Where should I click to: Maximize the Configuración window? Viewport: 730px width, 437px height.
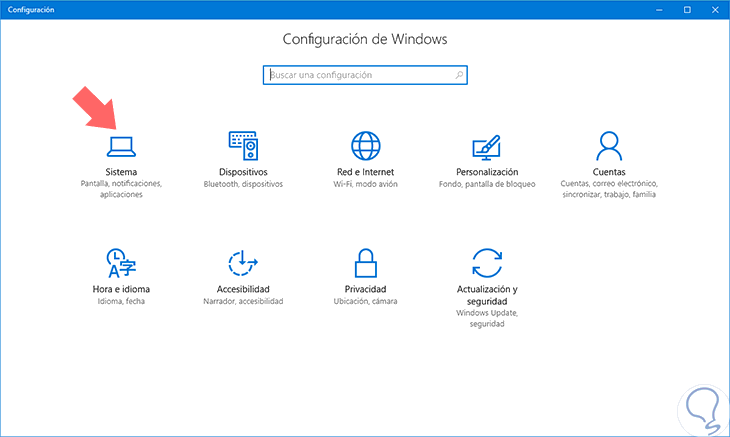point(687,9)
